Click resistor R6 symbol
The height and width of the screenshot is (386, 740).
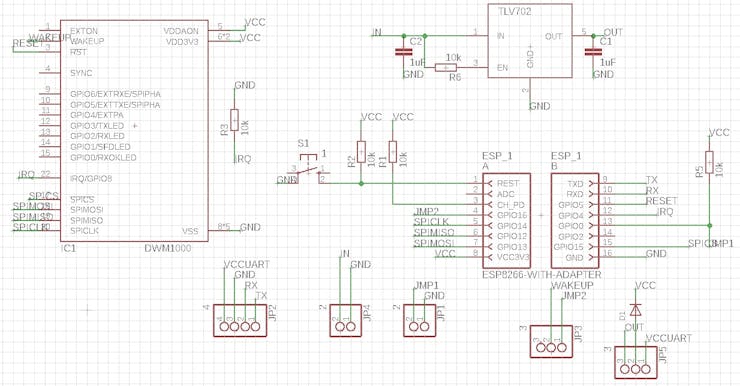(x=446, y=67)
